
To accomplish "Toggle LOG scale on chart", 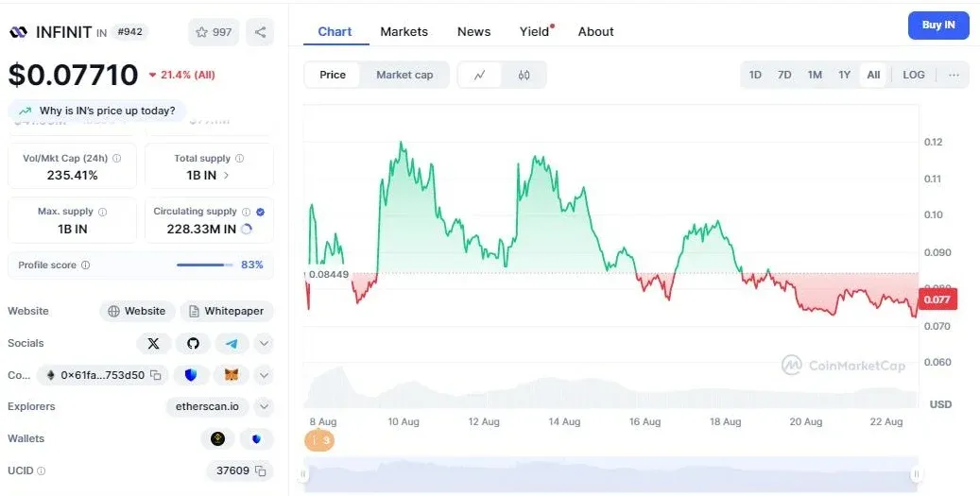I will coord(913,75).
